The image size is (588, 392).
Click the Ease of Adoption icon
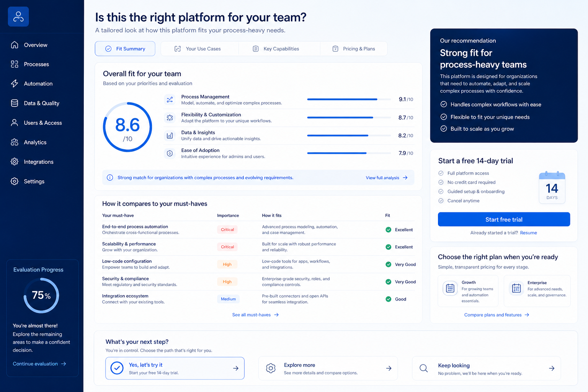170,153
